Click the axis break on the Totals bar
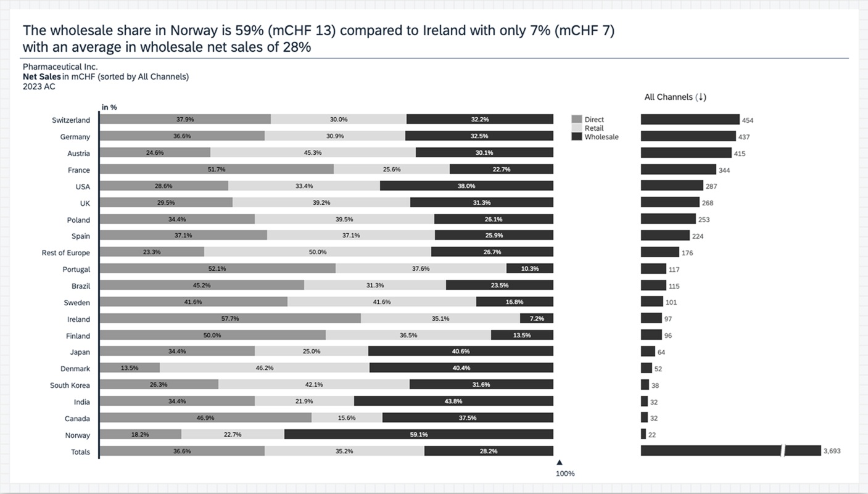Screen dimensions: 868x494 point(783,451)
